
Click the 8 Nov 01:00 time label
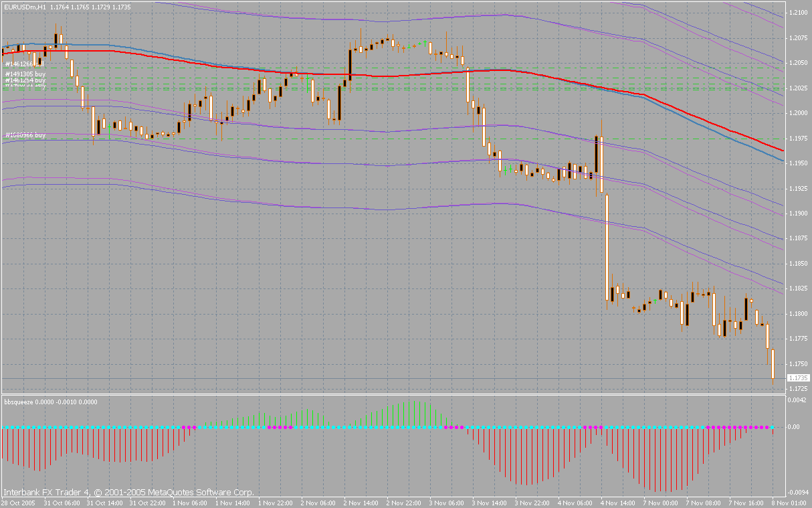(790, 503)
